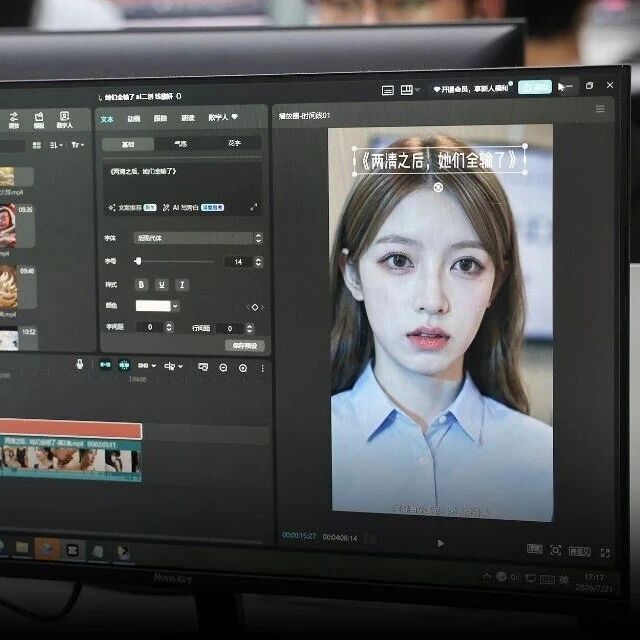640x640 pixels.
Task: Play the preview video
Action: click(x=440, y=543)
